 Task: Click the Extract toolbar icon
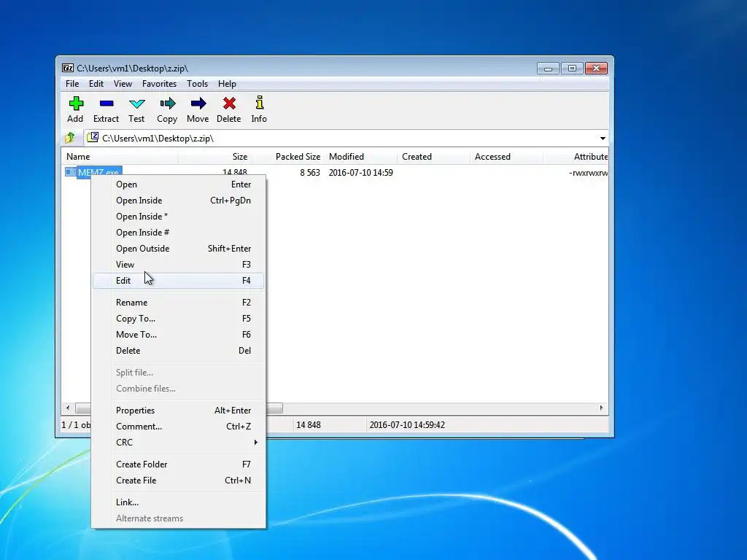pyautogui.click(x=107, y=104)
